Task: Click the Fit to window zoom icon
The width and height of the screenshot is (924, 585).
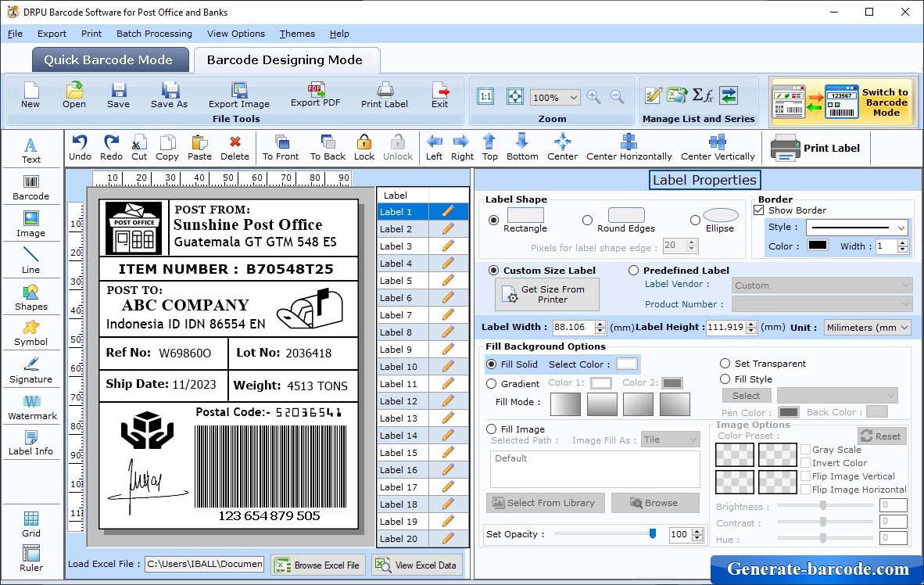Action: coord(514,97)
